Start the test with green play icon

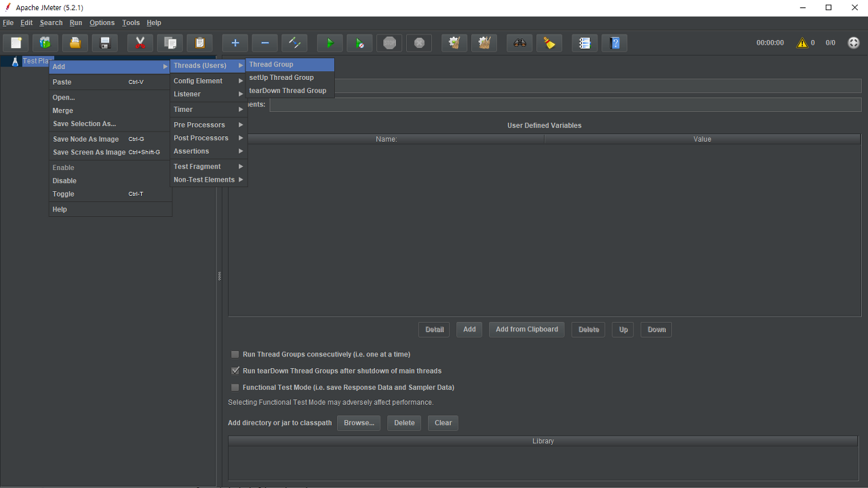point(330,43)
